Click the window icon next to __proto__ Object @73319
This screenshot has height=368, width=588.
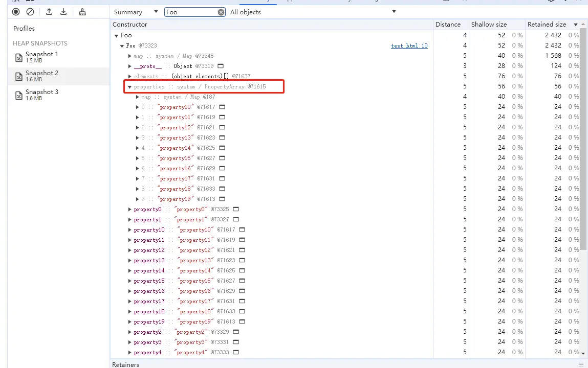click(x=221, y=66)
